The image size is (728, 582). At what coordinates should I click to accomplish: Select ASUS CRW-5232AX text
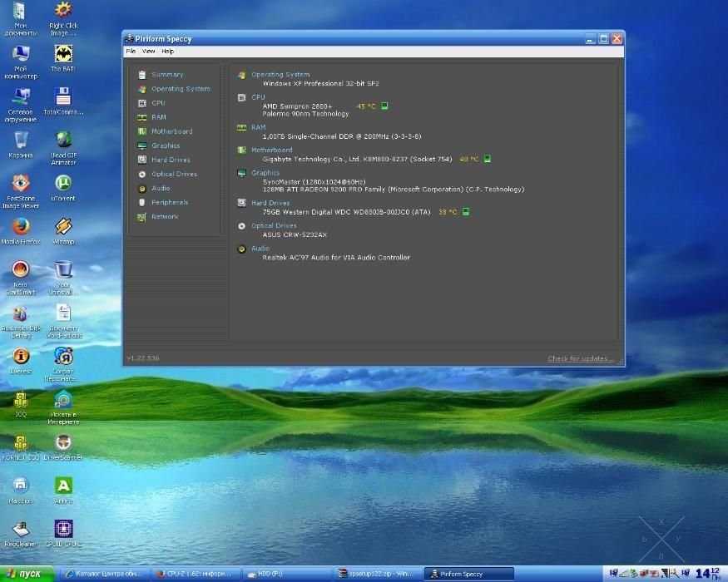click(295, 234)
